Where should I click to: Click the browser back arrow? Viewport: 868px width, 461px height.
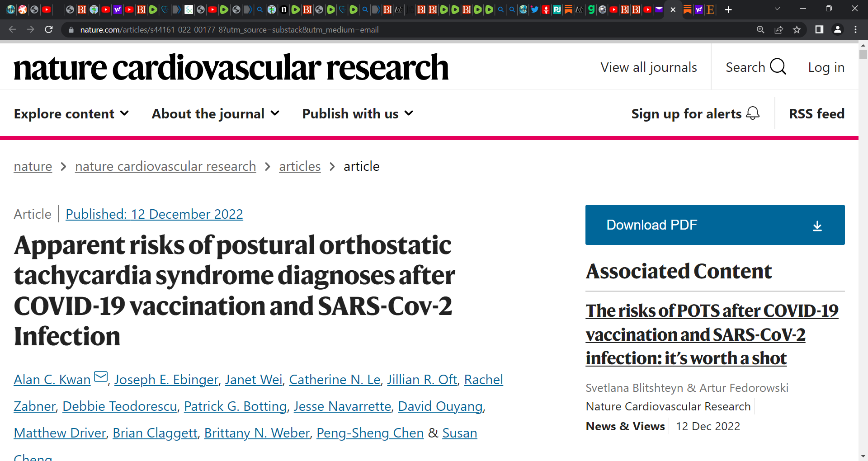click(12, 29)
